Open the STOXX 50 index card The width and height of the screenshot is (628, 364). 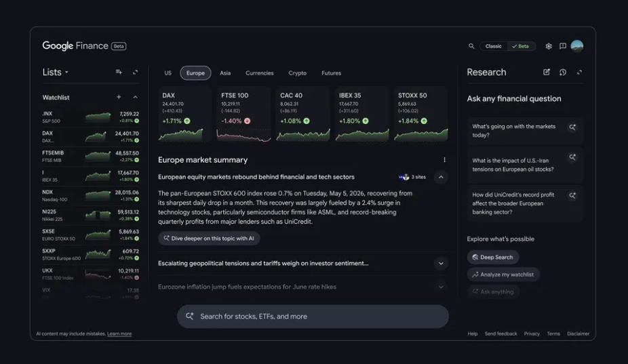[x=420, y=115]
